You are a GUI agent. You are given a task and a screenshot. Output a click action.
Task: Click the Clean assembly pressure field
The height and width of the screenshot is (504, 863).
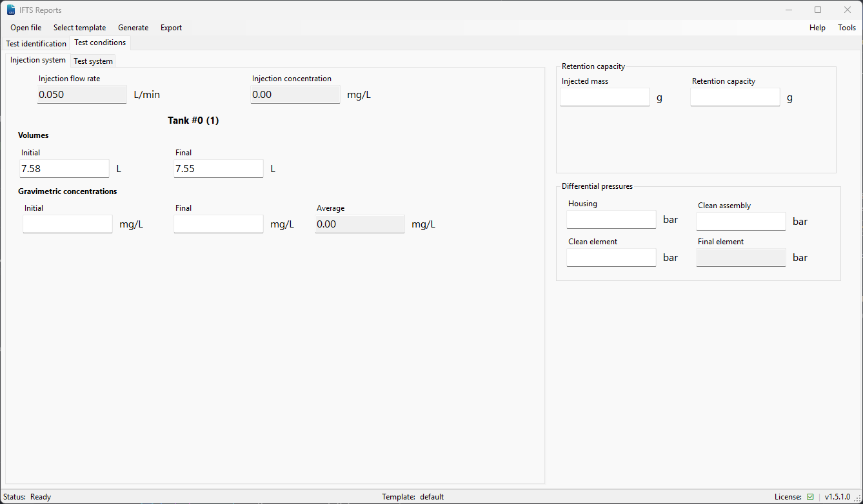point(741,222)
